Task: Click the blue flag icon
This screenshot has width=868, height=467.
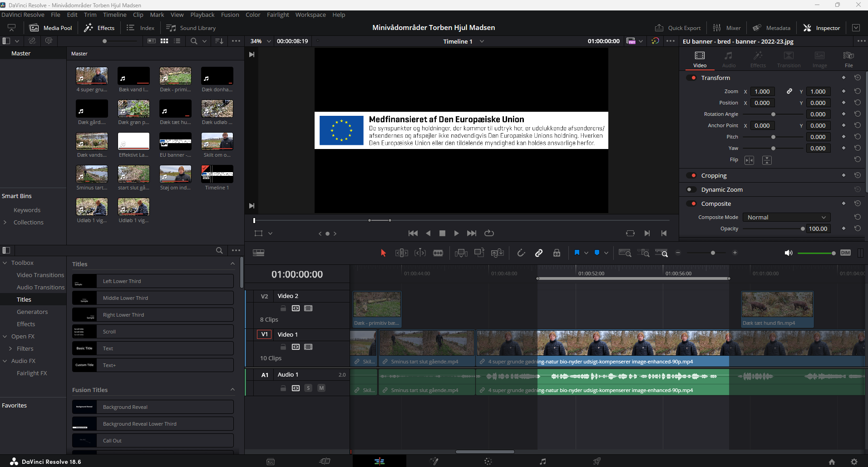Action: coord(577,253)
